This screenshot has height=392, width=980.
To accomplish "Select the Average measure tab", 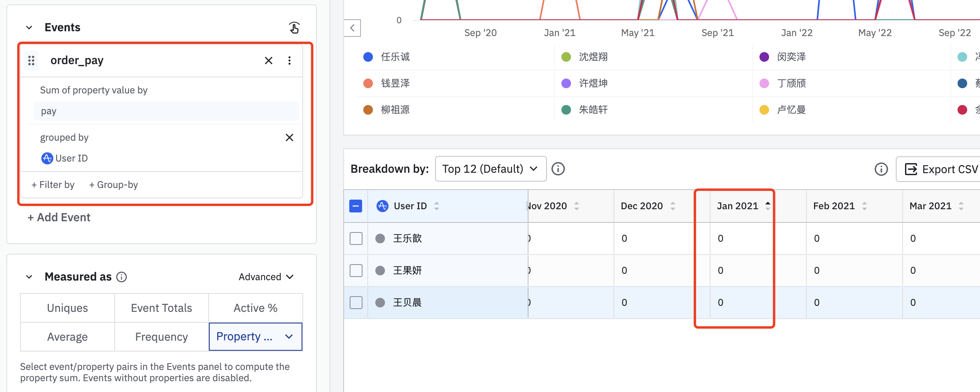I will coord(67,337).
